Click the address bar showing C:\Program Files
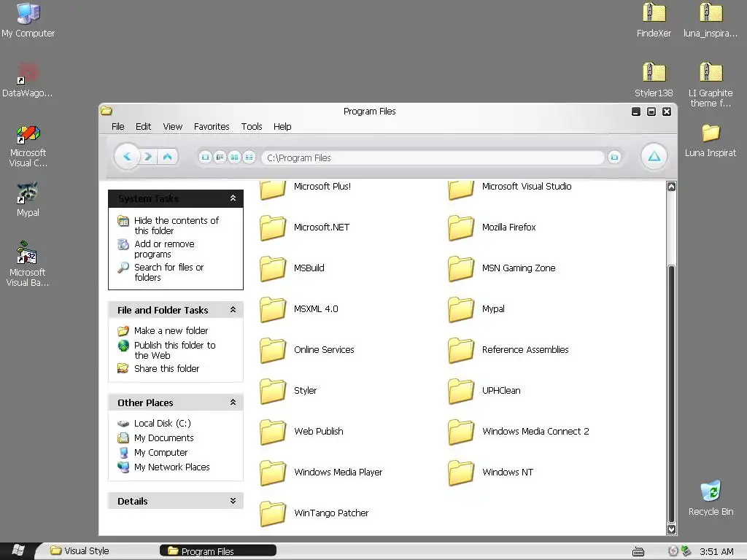Image resolution: width=747 pixels, height=560 pixels. pos(433,157)
